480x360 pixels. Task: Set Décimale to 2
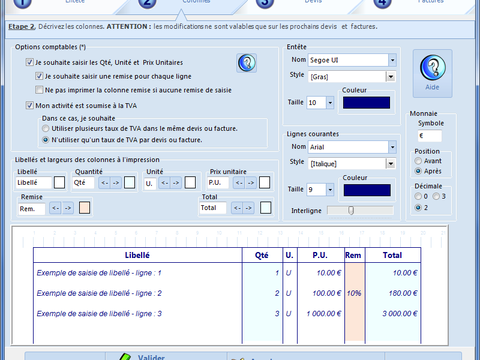pos(418,208)
